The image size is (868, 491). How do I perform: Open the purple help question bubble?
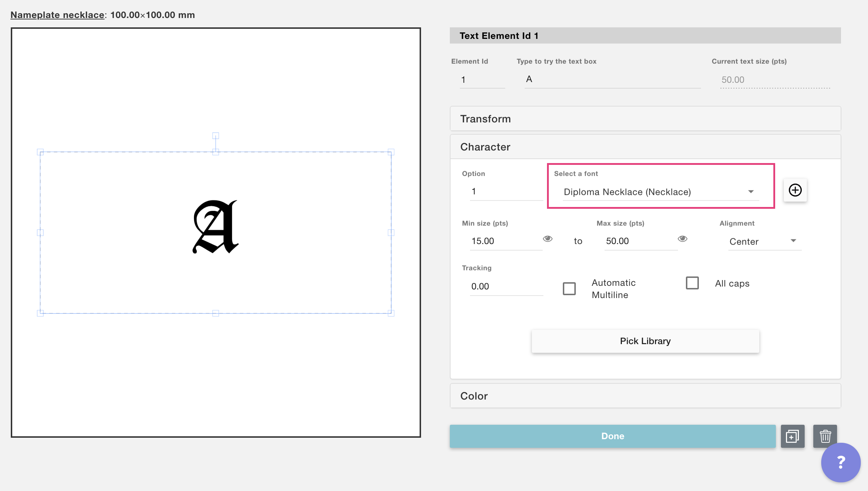click(841, 462)
